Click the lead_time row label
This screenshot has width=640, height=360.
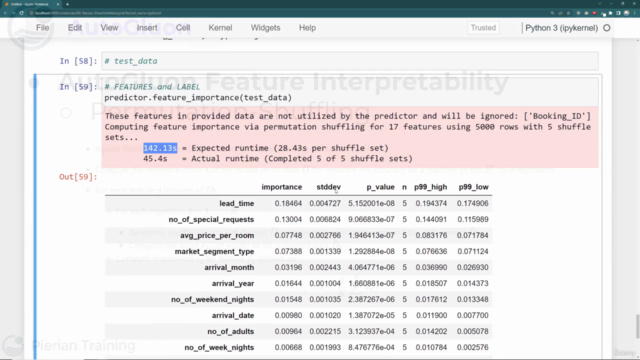pyautogui.click(x=237, y=203)
